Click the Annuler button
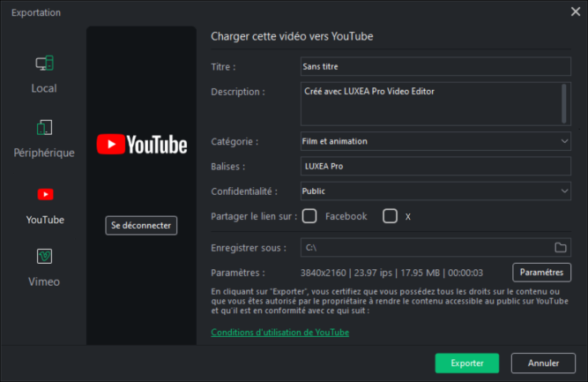Image resolution: width=588 pixels, height=382 pixels. 543,363
